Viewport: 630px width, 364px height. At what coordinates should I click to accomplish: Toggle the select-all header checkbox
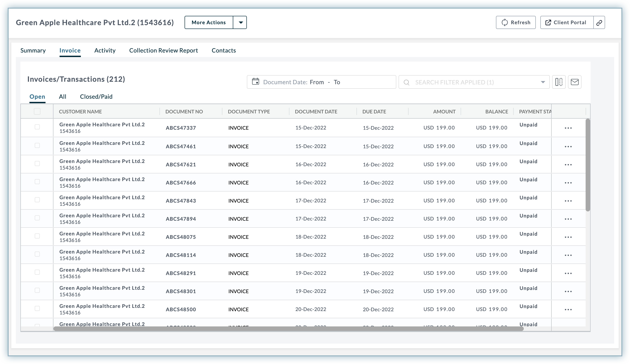[37, 111]
